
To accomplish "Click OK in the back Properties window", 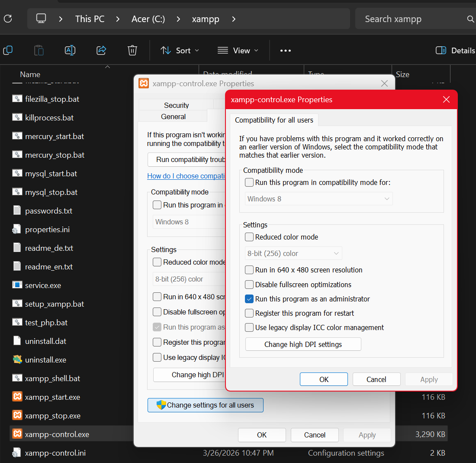I will click(262, 435).
